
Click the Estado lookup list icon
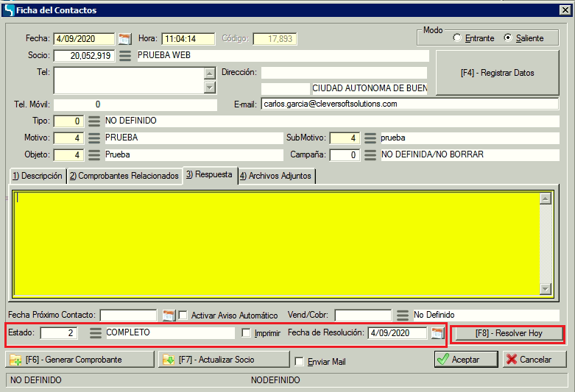click(96, 333)
